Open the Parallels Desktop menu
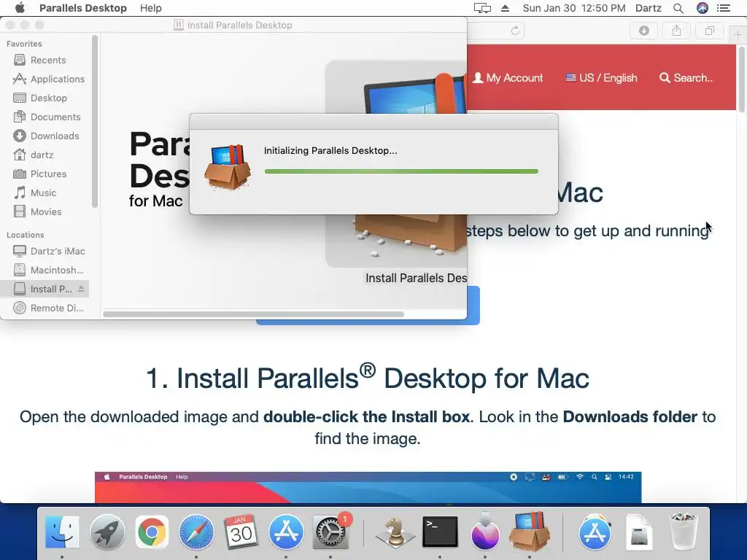 pyautogui.click(x=83, y=8)
